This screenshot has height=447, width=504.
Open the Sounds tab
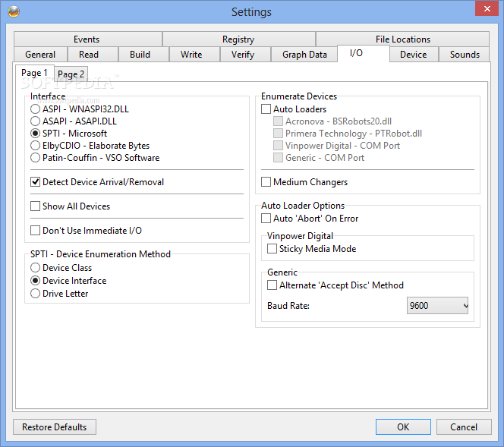464,55
